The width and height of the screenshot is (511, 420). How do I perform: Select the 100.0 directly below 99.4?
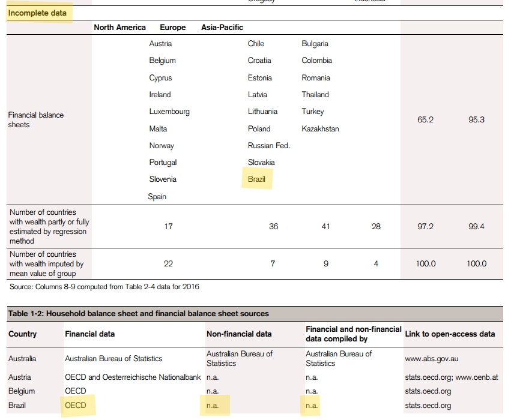pos(476,263)
